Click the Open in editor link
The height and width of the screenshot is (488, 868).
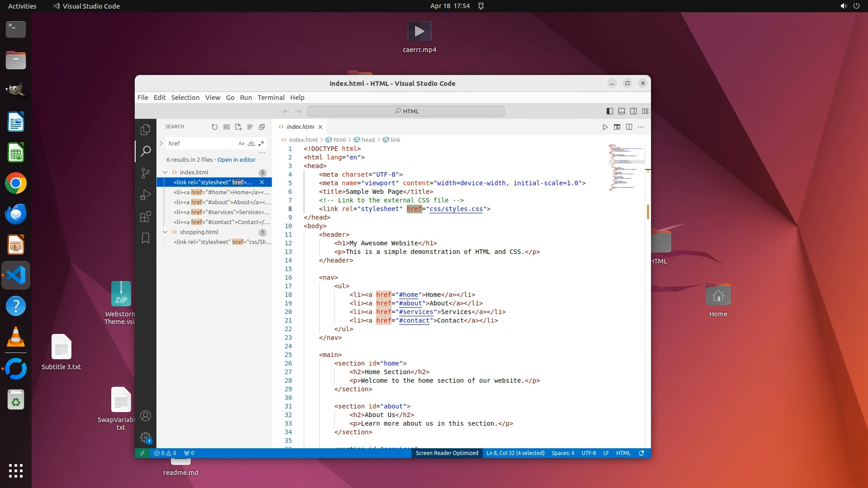(x=236, y=160)
